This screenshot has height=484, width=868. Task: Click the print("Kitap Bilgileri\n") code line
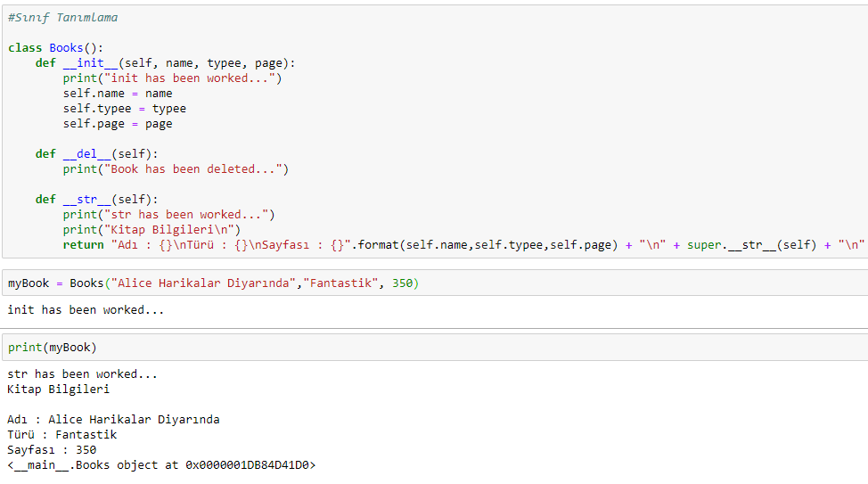[151, 230]
